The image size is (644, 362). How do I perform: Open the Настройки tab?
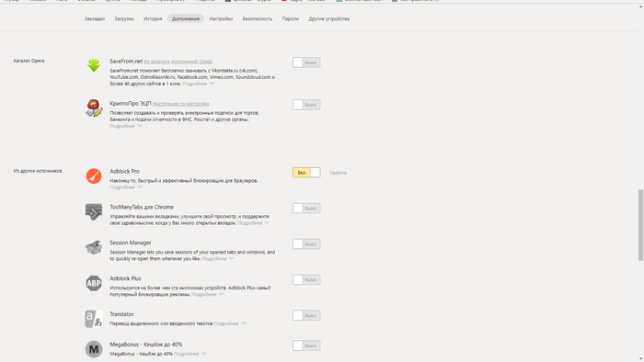(x=221, y=19)
